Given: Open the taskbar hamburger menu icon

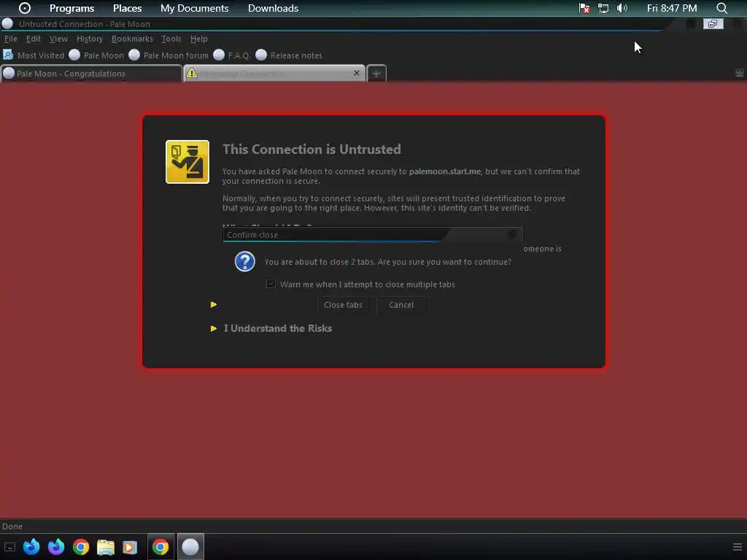Looking at the screenshot, I should pyautogui.click(x=737, y=547).
